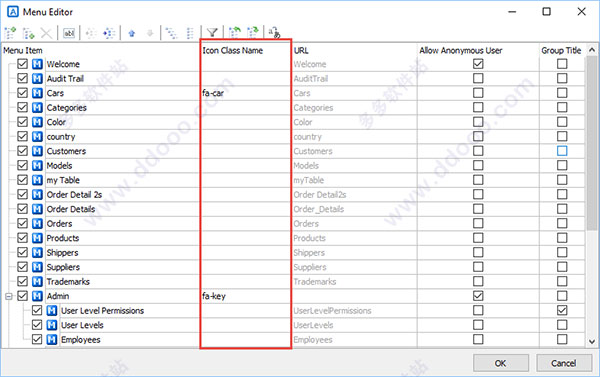Click the scrollbar down arrow

[x=592, y=341]
